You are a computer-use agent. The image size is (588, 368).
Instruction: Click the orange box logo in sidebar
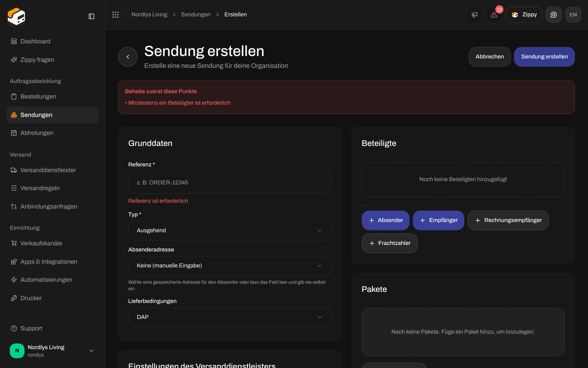tap(16, 16)
